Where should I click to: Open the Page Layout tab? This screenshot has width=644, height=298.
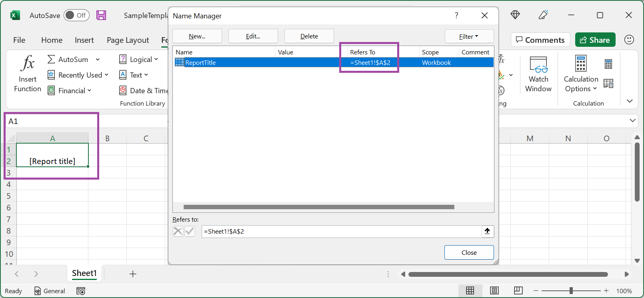(128, 40)
